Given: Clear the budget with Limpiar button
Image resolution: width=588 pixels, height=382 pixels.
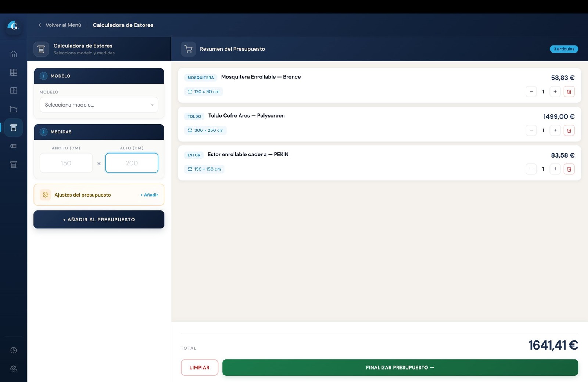Looking at the screenshot, I should (199, 367).
